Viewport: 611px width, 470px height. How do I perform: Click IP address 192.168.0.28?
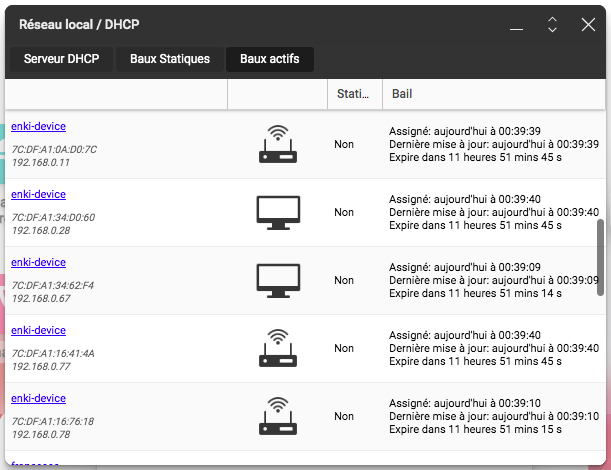pos(41,231)
